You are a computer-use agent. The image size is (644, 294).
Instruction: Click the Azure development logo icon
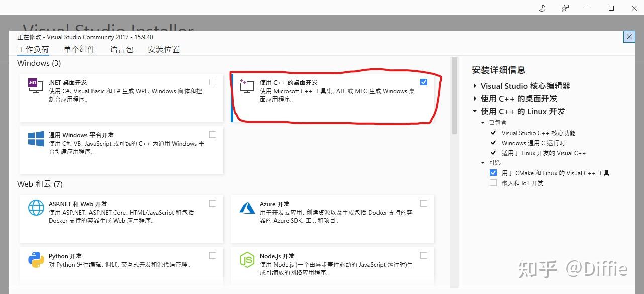tap(247, 208)
